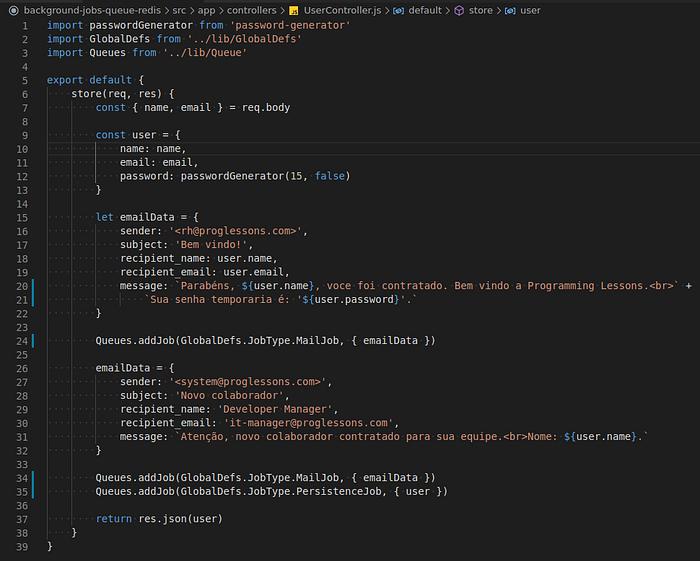Click 'let emailData' declaration on line 15
Screen dimensions: 700x561
coord(135,217)
